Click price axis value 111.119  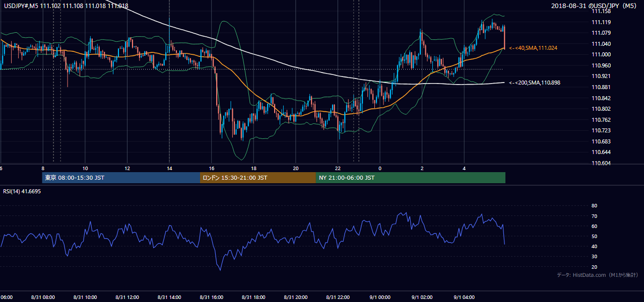[x=601, y=22]
